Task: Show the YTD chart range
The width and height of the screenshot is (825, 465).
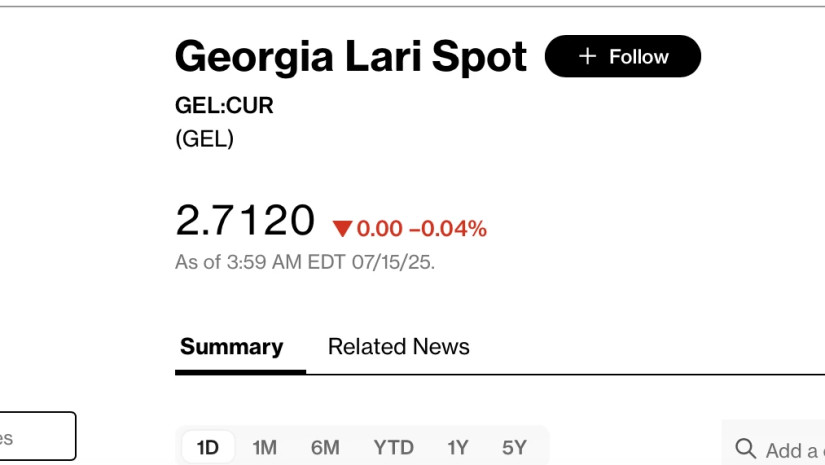Action: click(x=394, y=448)
